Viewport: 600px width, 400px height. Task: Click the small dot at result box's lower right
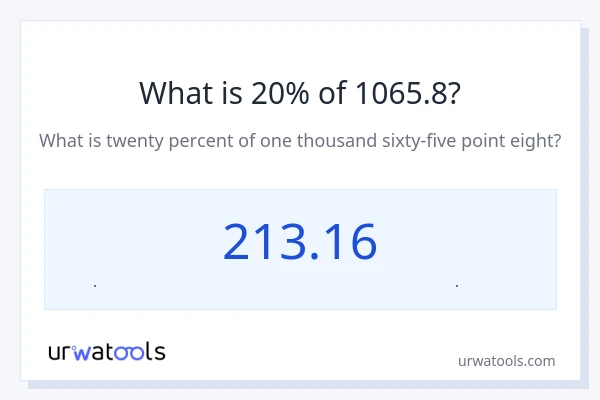[x=457, y=286]
